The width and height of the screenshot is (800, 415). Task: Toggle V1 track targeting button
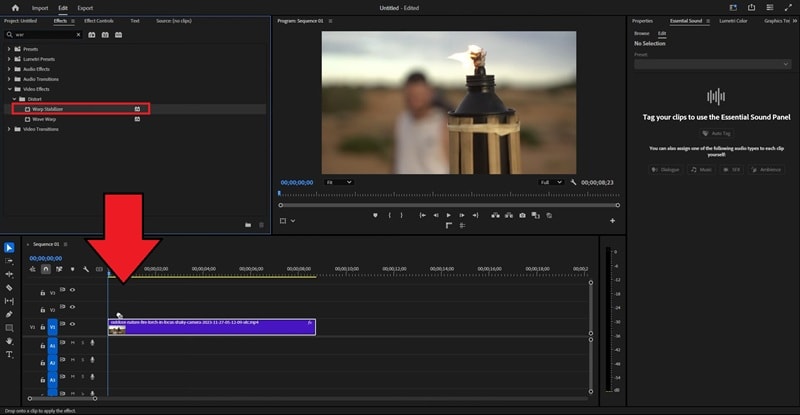click(x=53, y=327)
